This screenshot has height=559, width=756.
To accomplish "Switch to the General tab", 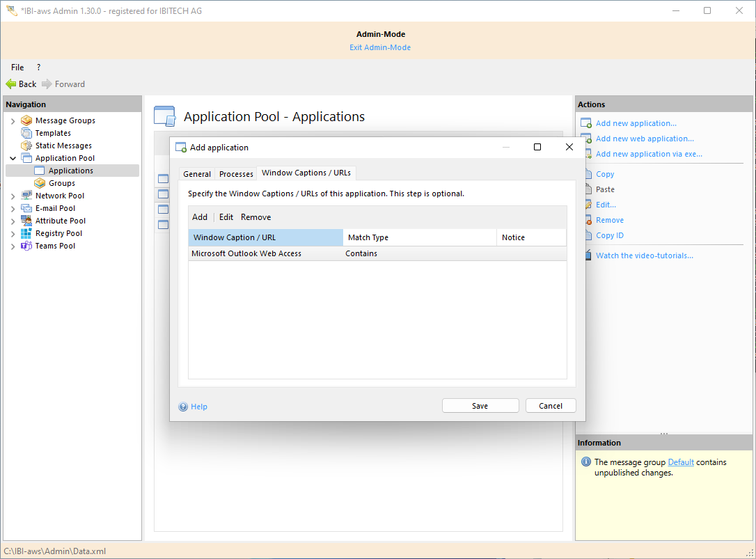I will click(x=197, y=174).
